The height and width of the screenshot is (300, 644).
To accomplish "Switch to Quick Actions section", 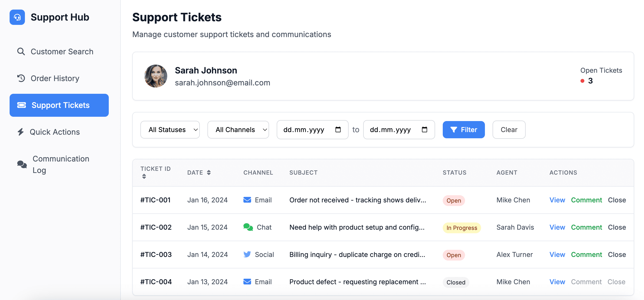I will (55, 132).
